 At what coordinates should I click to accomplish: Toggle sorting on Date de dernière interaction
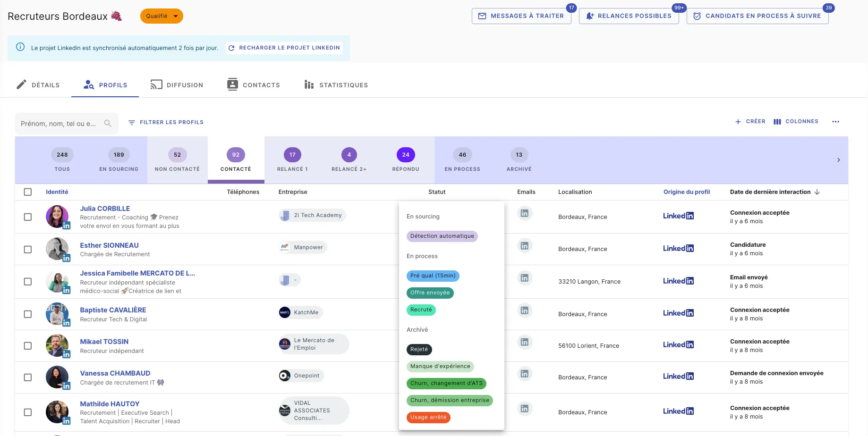817,192
